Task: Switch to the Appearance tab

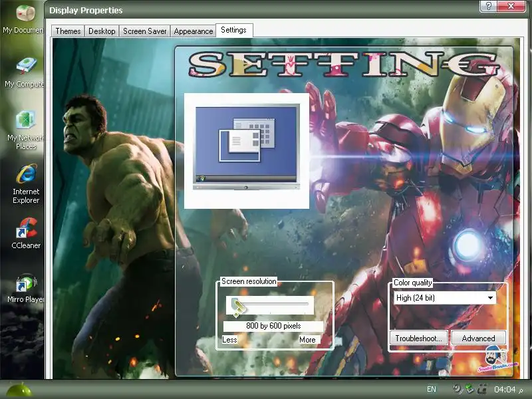Action: pos(194,31)
